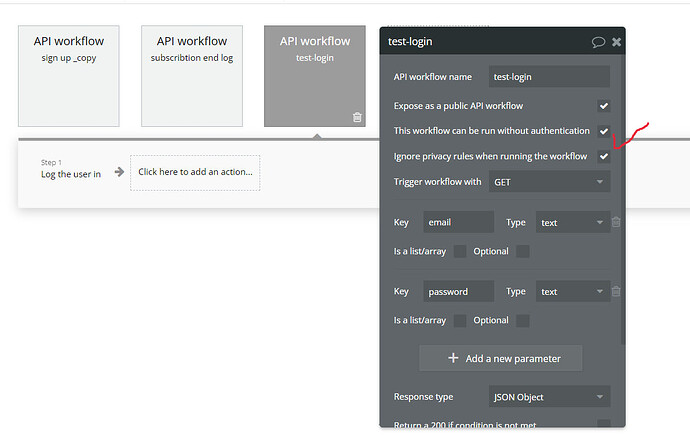Click the test-login panel title bar text
Image resolution: width=690 pixels, height=442 pixels.
410,41
